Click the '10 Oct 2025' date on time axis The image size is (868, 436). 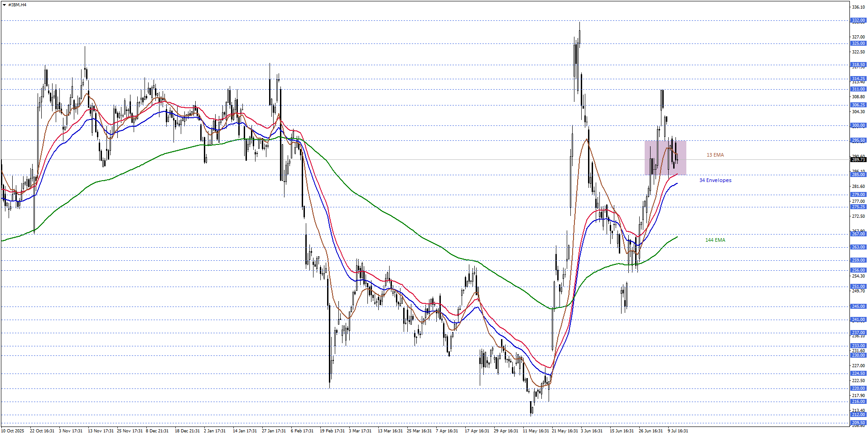(13, 431)
